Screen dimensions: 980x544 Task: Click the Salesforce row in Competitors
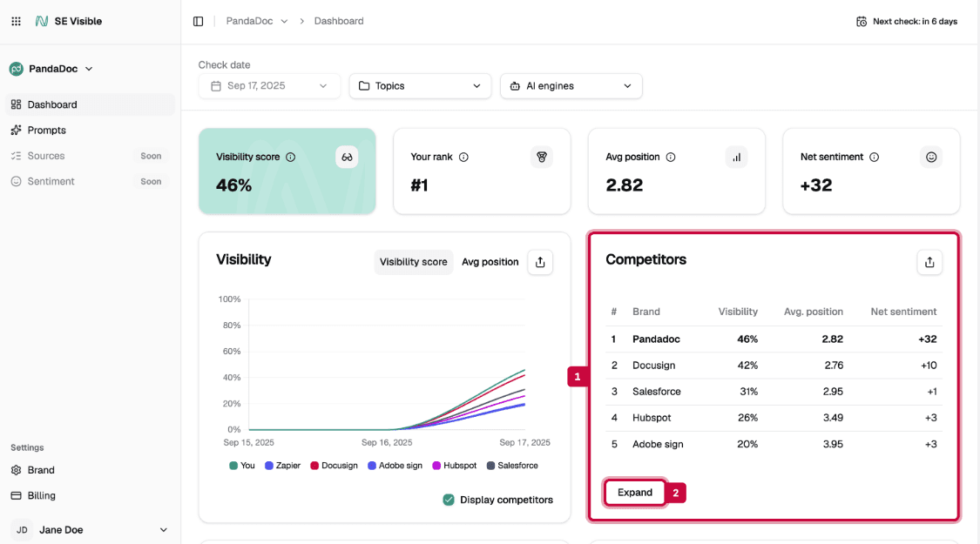coord(774,392)
